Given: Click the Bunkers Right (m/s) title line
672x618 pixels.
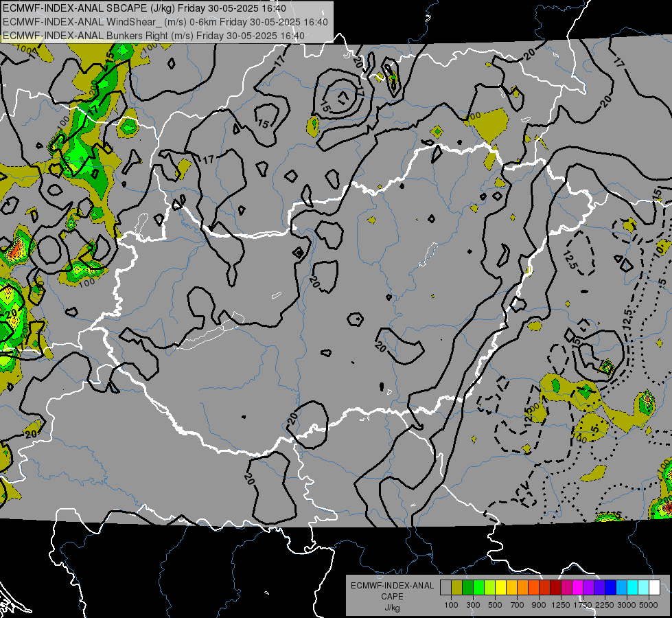Looking at the screenshot, I should (154, 36).
